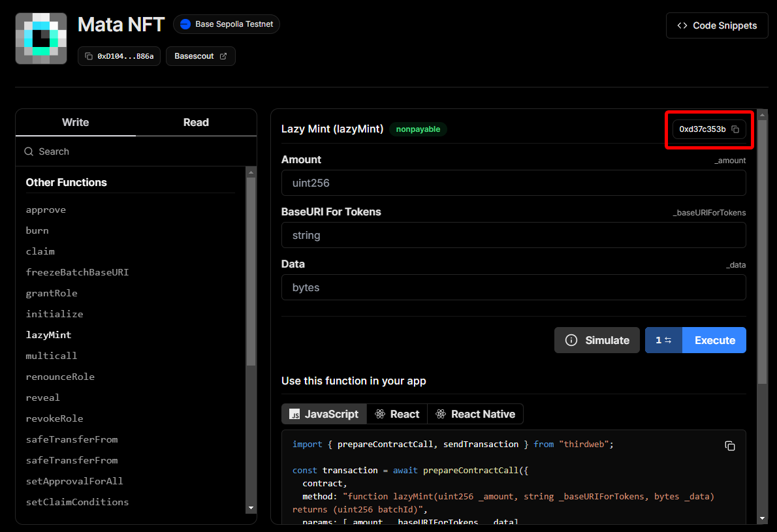The image size is (777, 532).
Task: Select the multicall function
Action: pos(52,356)
